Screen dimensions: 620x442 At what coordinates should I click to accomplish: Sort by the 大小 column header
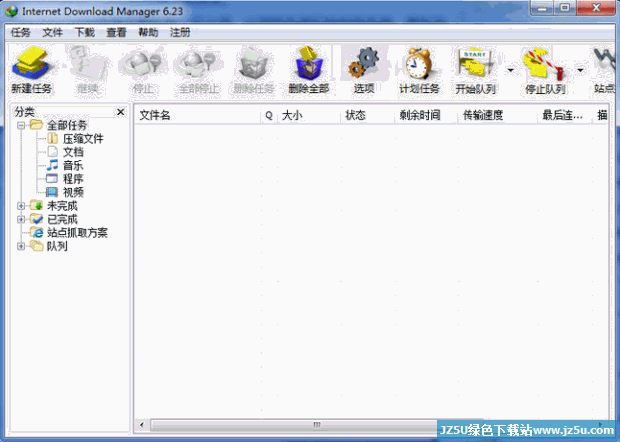[308, 115]
